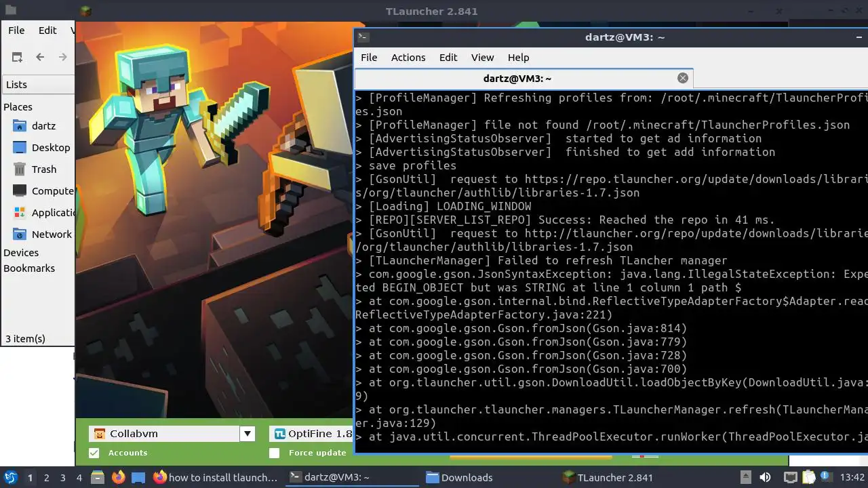The image size is (868, 488).
Task: Close the dartz@VM3 terminal tab
Action: click(x=683, y=78)
